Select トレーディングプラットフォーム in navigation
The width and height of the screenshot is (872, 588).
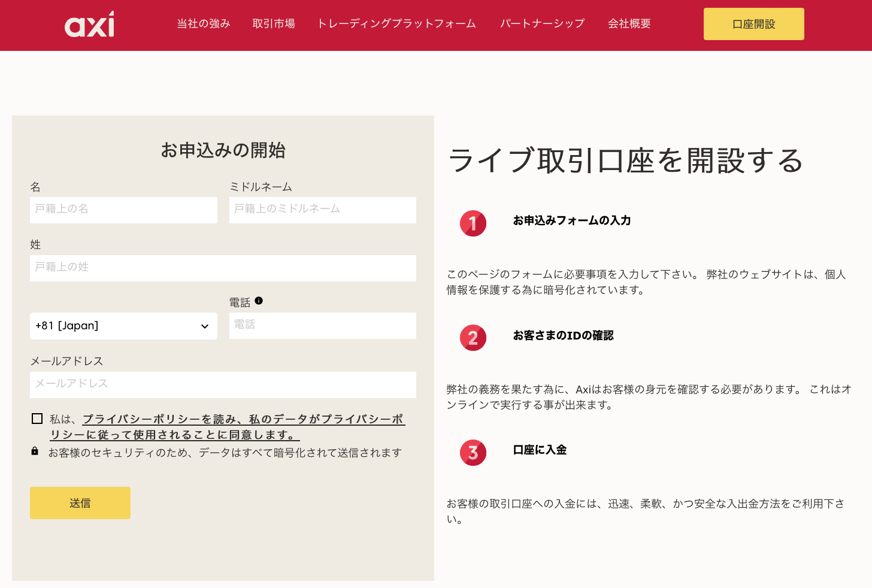click(x=396, y=24)
